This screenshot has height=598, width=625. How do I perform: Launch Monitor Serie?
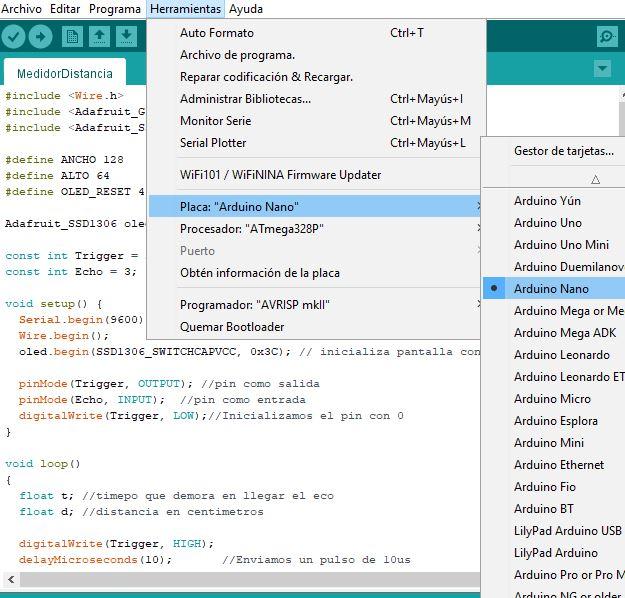click(x=314, y=121)
